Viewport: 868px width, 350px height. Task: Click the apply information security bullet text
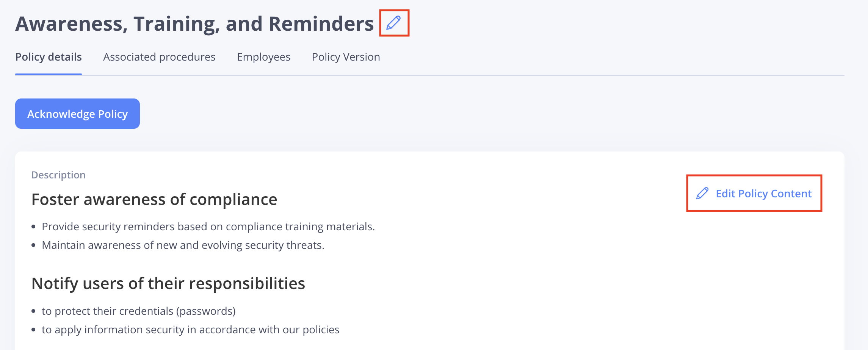coord(190,330)
